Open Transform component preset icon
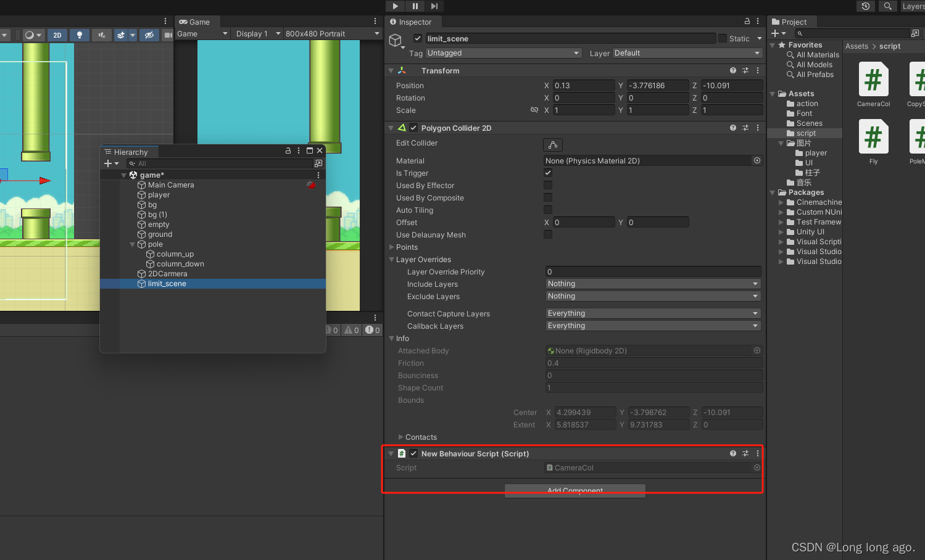 [x=745, y=70]
